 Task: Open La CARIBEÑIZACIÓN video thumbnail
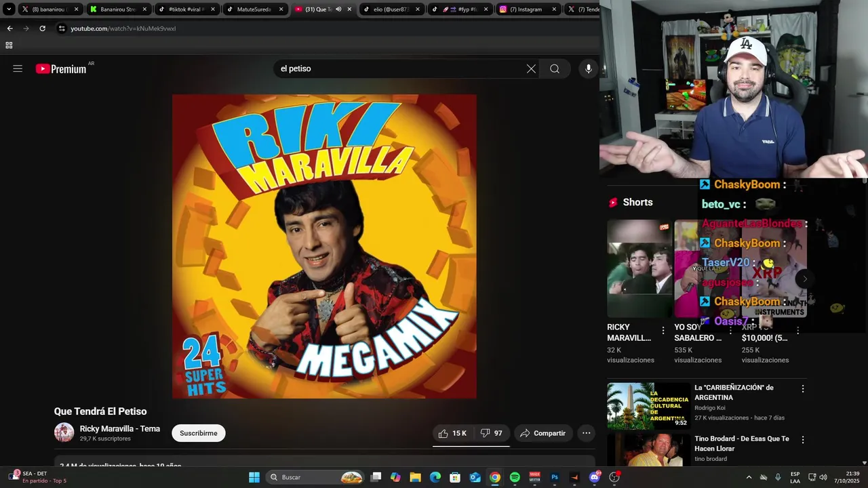point(648,406)
